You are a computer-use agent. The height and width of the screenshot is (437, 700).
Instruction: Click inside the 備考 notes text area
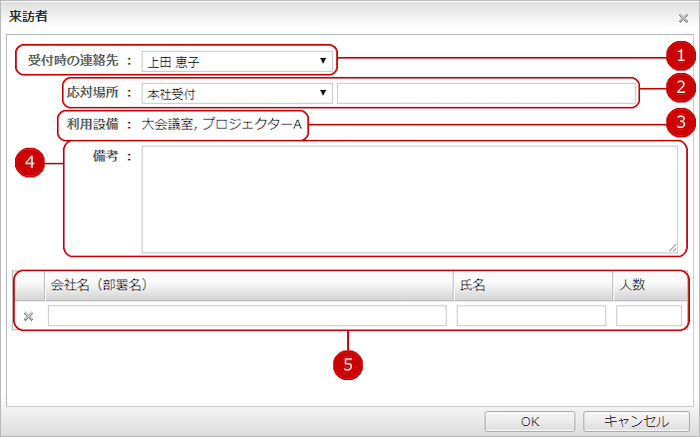coord(410,199)
